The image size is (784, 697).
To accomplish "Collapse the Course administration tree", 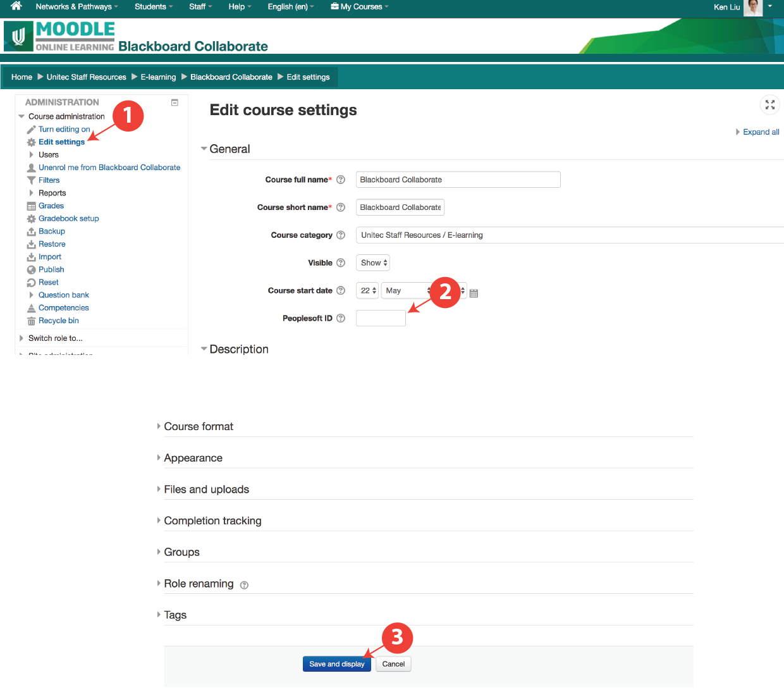I will tap(21, 116).
